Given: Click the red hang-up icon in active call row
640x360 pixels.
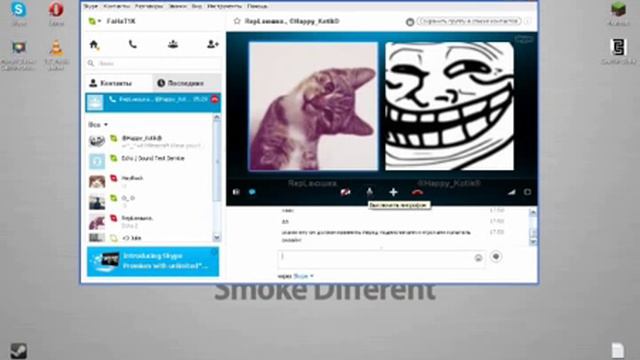Looking at the screenshot, I should [215, 100].
